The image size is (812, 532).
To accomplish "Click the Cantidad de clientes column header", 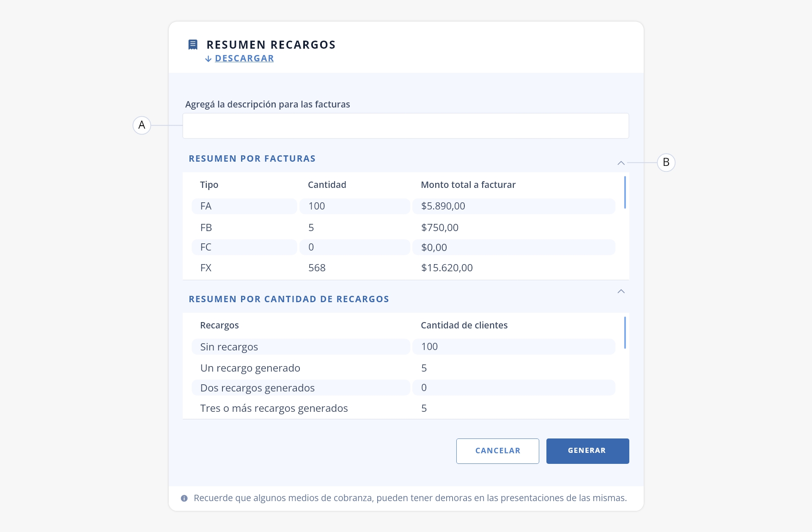I will click(464, 325).
